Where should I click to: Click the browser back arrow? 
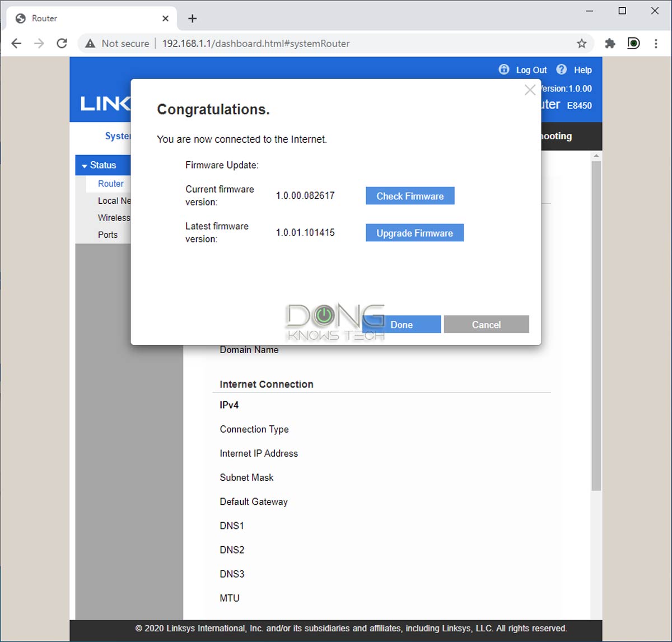coord(16,43)
